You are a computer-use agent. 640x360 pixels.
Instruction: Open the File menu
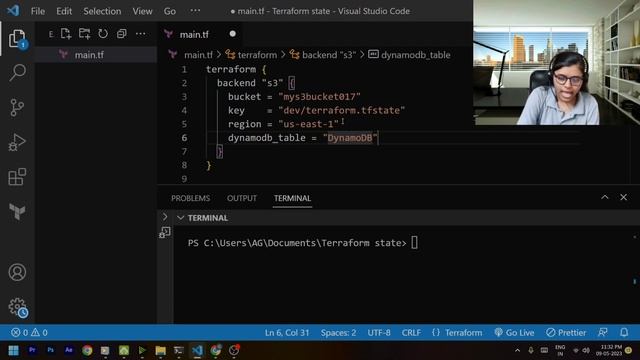38,11
